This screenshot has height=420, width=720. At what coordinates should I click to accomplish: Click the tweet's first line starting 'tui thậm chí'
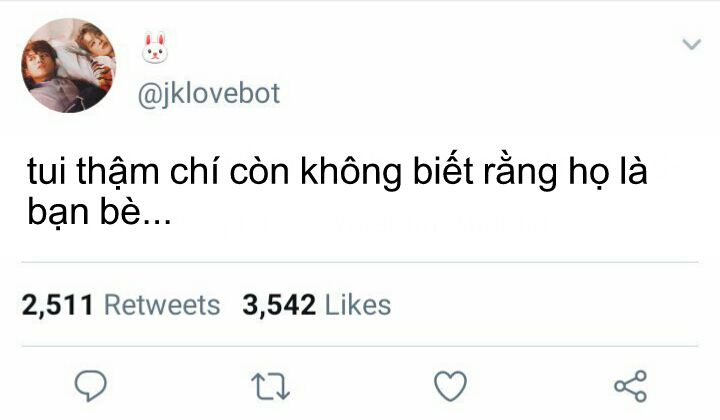click(338, 173)
